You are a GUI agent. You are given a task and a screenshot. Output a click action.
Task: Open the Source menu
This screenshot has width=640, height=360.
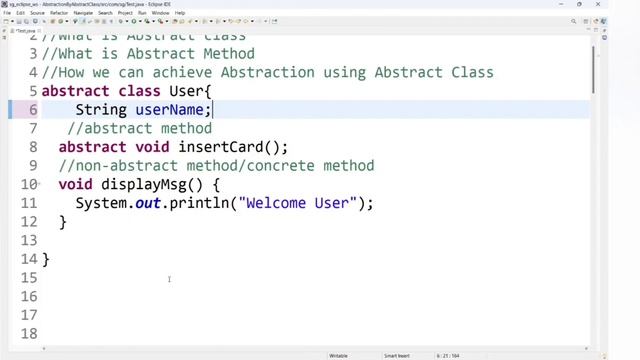[37, 13]
